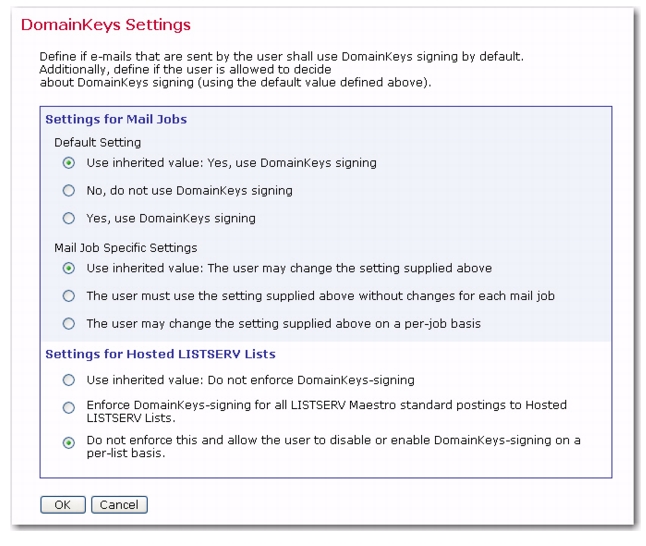
Task: Select 'may change the setting on a per-job basis'
Action: (x=69, y=324)
